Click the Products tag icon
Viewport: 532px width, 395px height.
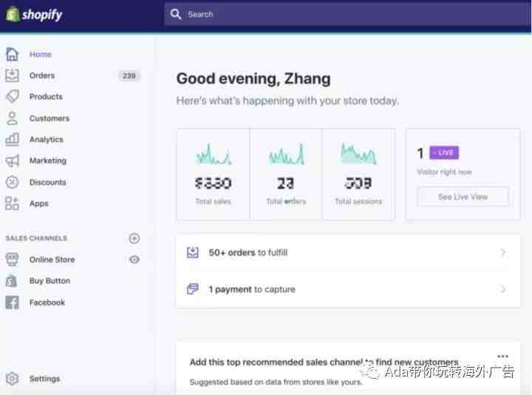pos(13,96)
